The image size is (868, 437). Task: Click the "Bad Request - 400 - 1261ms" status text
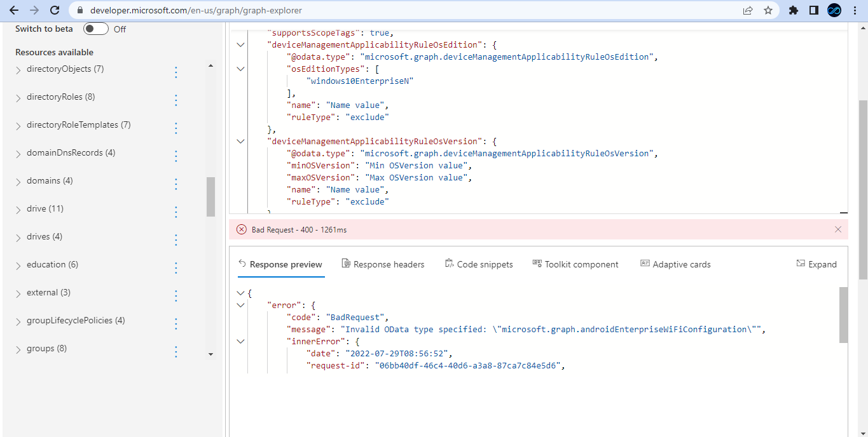point(299,229)
